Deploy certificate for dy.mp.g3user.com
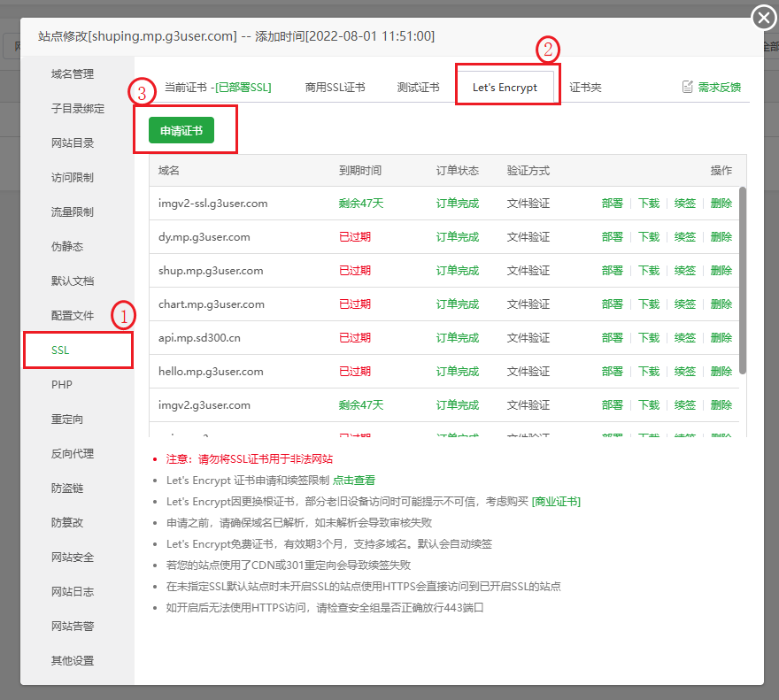 (x=612, y=237)
